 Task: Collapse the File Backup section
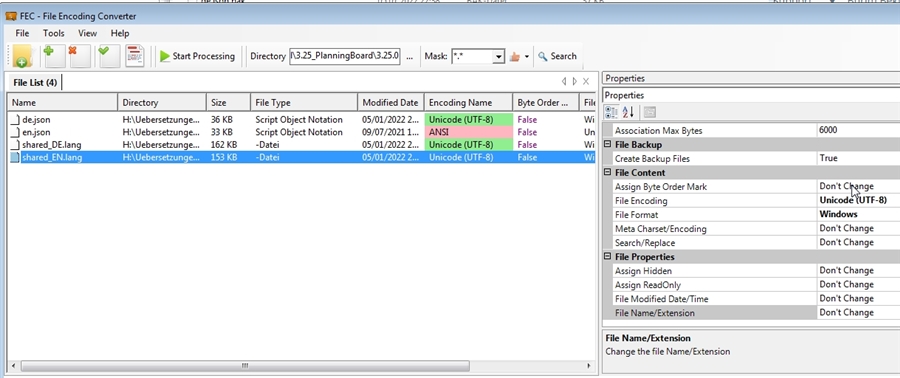[608, 145]
